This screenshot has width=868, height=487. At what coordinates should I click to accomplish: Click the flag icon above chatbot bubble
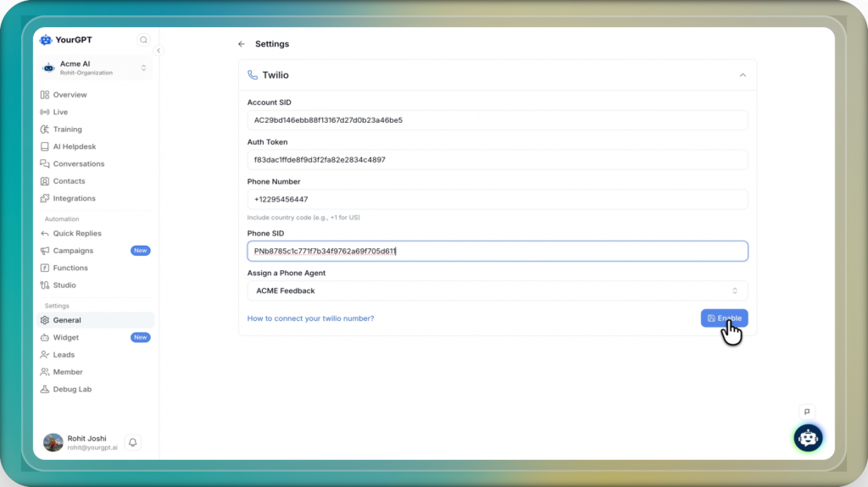(807, 412)
